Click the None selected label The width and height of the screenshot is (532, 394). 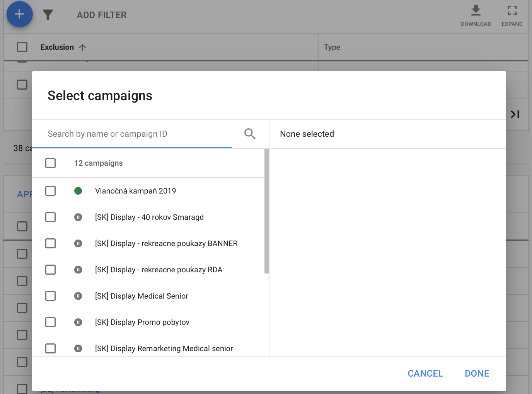click(307, 134)
